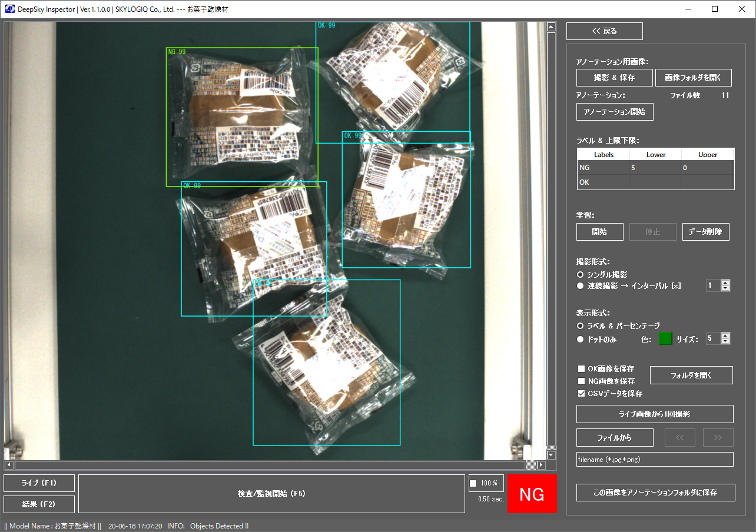The width and height of the screenshot is (756, 532).
Task: Click the interval value field showing 1
Action: [713, 285]
